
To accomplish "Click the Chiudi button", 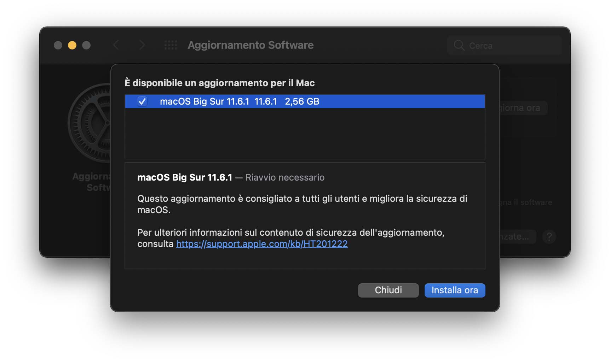I will coord(388,290).
